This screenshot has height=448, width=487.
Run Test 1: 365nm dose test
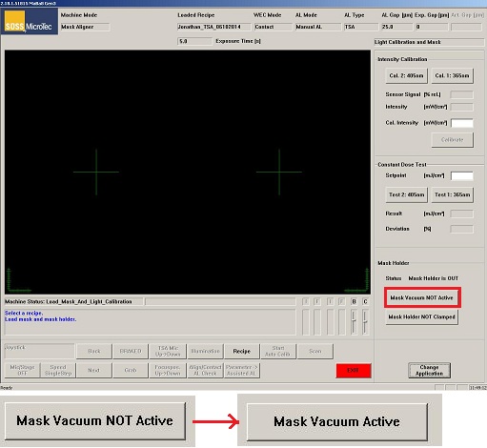[452, 194]
